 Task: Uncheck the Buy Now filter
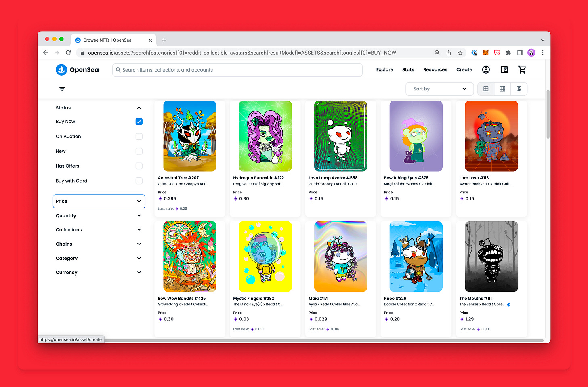[x=139, y=122]
